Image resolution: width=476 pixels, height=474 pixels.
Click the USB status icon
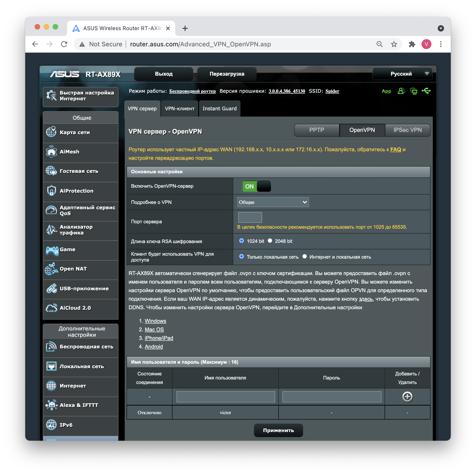(x=426, y=91)
